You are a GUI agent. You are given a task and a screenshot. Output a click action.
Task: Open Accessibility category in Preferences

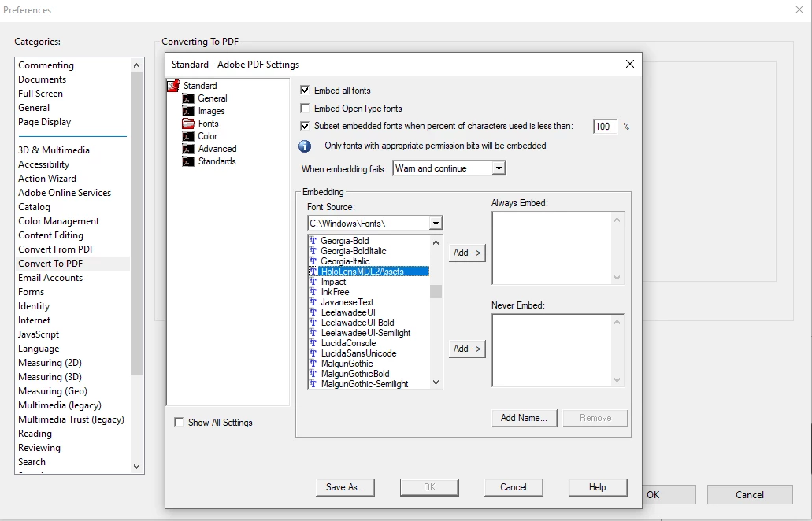(43, 164)
